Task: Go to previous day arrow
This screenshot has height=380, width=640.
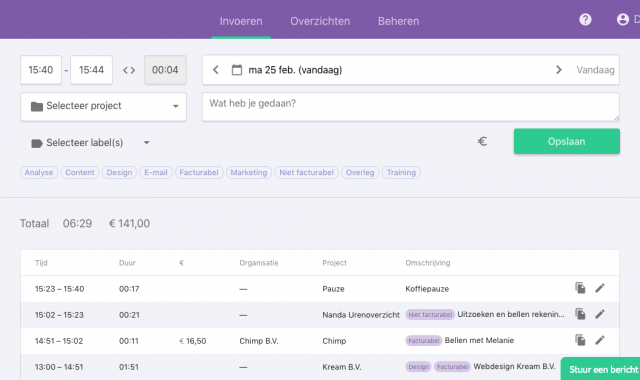Action: (216, 70)
